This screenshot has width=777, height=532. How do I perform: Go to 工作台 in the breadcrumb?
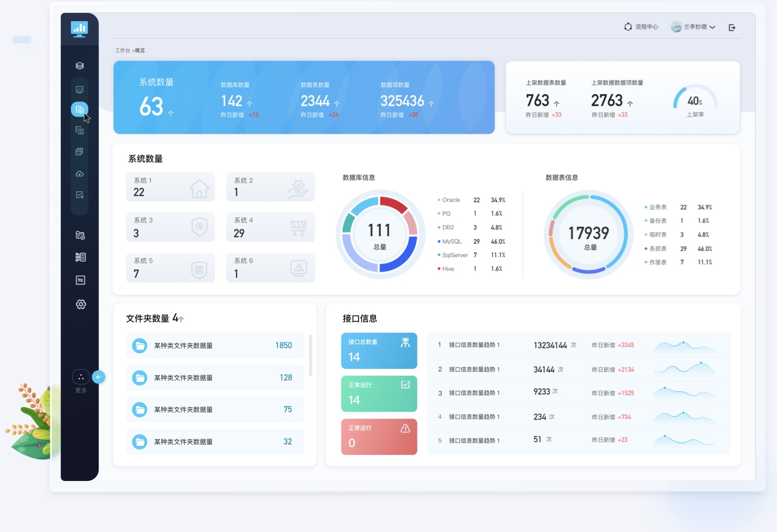coord(122,50)
